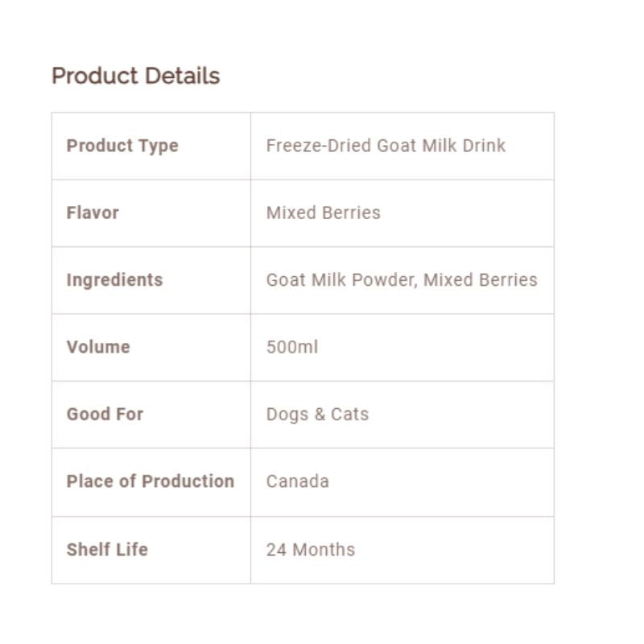Select the Shelf Life label cell
Viewport: 644px width, 644px height.
(x=107, y=550)
